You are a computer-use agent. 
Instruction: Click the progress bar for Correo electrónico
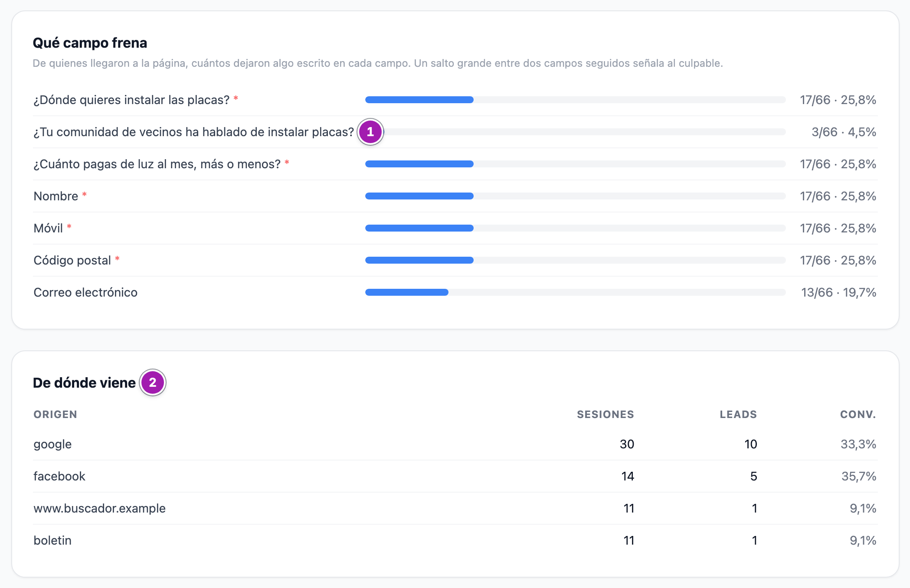tap(575, 292)
